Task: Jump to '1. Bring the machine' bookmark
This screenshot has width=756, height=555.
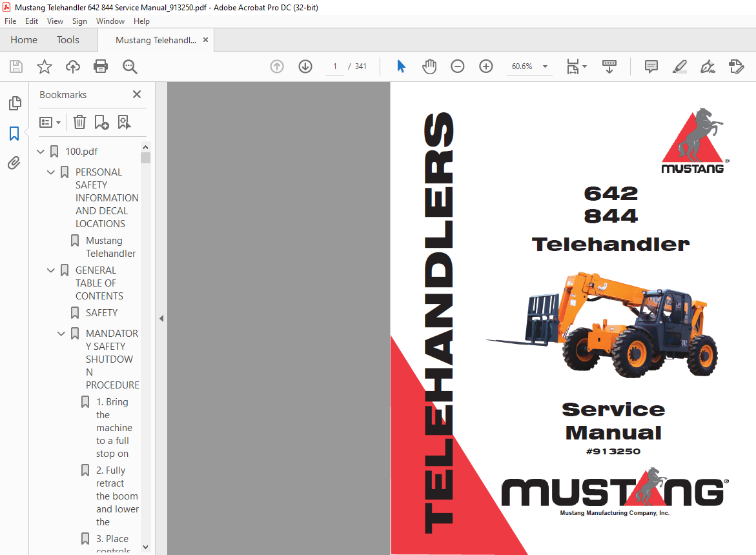Action: pos(114,428)
